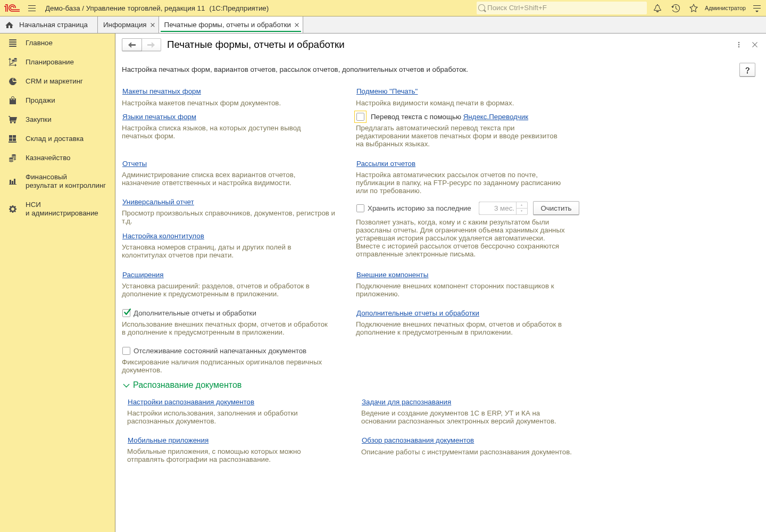Screen dimensions: 766x532
Task: Open the Закупки section in the sidebar
Action: pyautogui.click(x=57, y=120)
